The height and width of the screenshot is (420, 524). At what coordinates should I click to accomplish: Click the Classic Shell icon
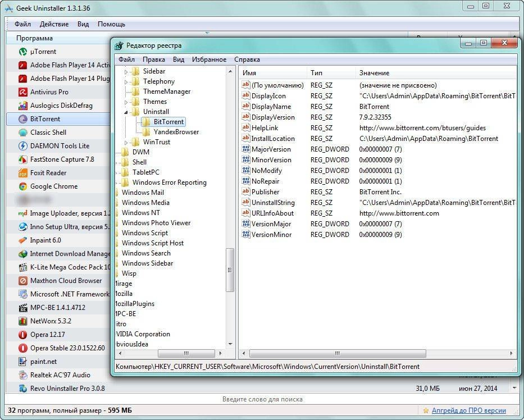tap(22, 133)
